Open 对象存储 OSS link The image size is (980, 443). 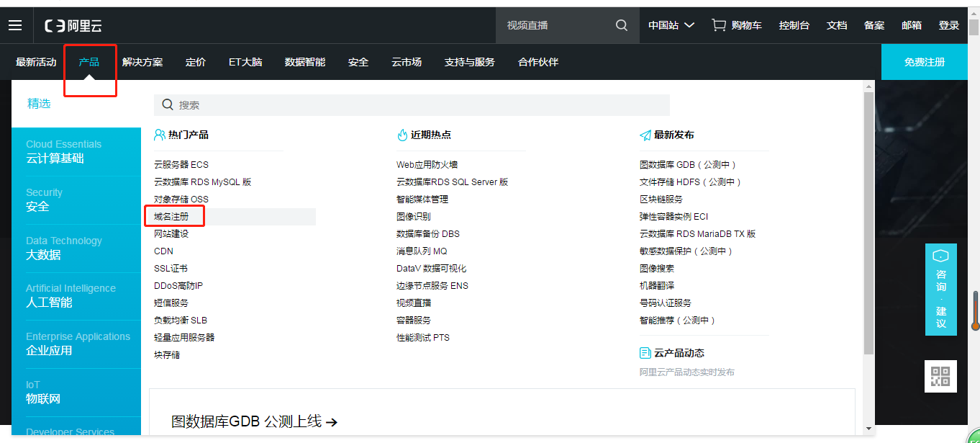pos(181,199)
